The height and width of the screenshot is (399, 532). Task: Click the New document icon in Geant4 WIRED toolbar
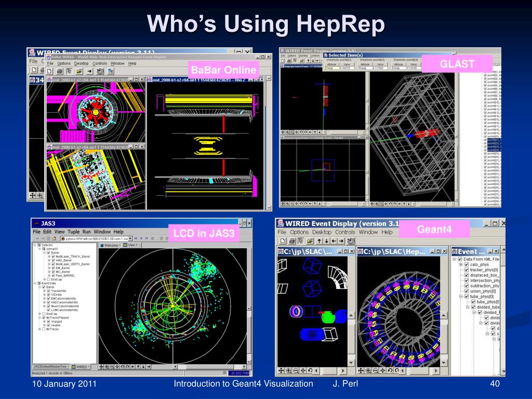283,241
